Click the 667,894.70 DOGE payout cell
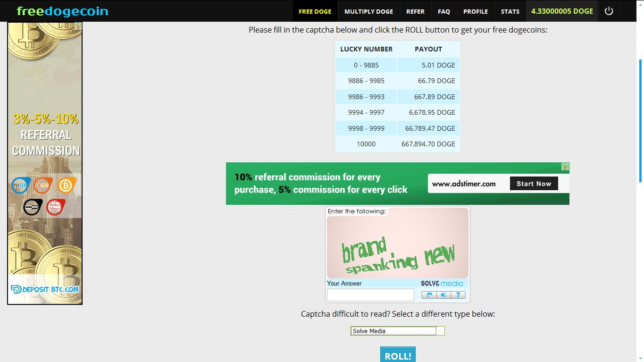644x362 pixels. pos(429,144)
